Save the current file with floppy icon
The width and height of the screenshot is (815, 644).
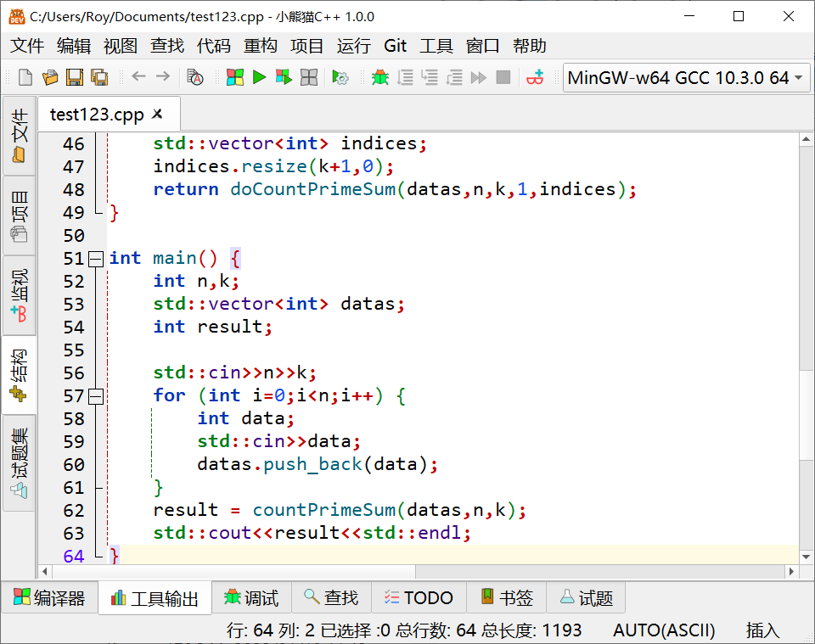click(75, 77)
